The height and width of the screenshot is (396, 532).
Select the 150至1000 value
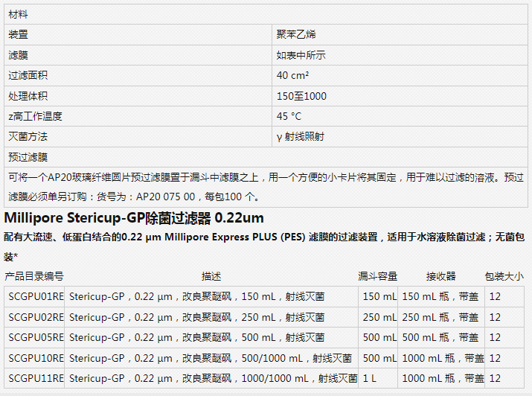[x=301, y=96]
